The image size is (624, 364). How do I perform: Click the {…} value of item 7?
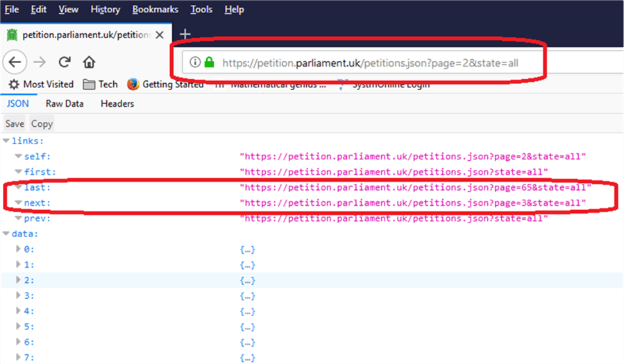(x=248, y=358)
